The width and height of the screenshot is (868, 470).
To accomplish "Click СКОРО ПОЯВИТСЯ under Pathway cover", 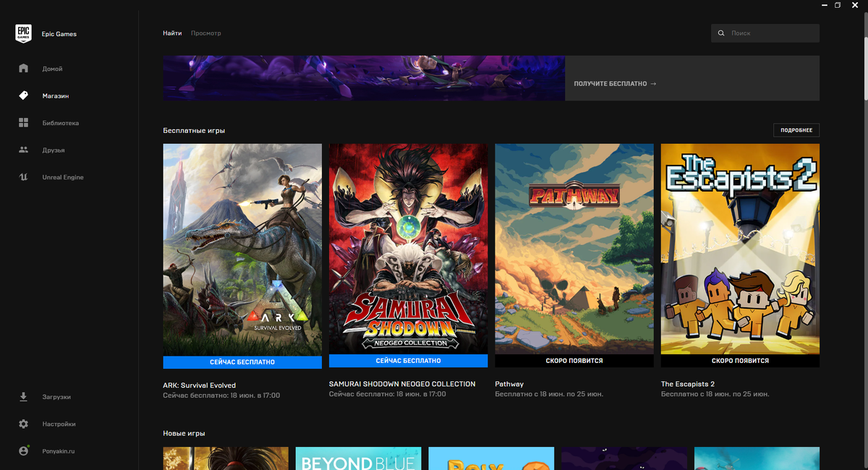I will point(574,360).
